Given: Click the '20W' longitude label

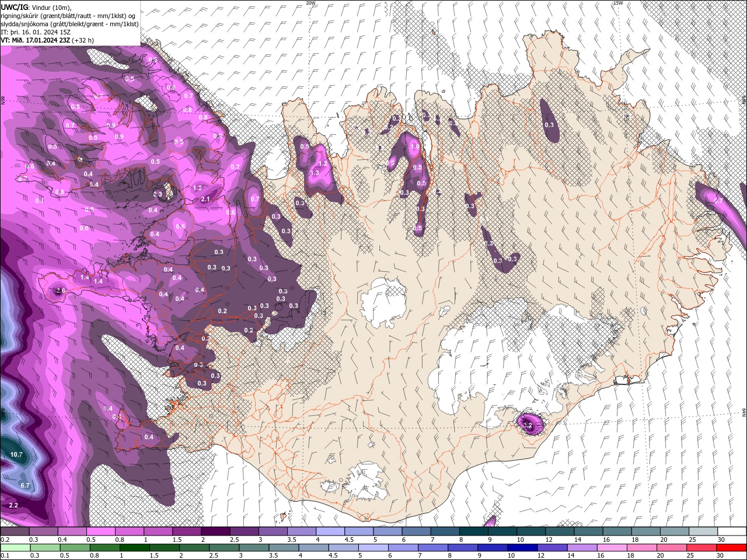Looking at the screenshot, I should [x=310, y=3].
